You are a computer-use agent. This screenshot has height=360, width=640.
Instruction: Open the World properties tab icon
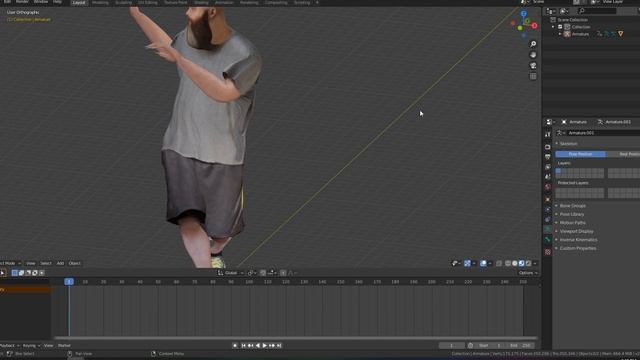[x=548, y=187]
